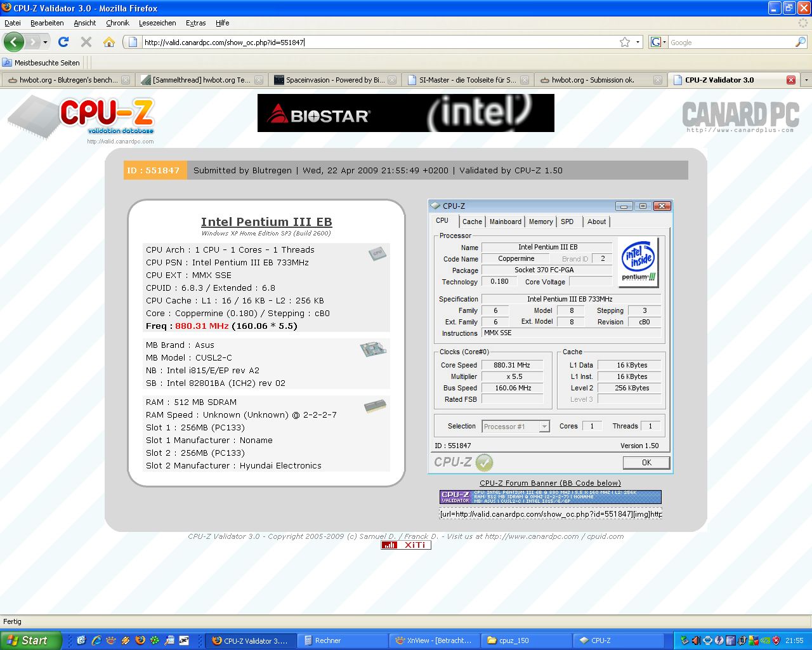Image resolution: width=812 pixels, height=650 pixels.
Task: Click the OK button in CPU-Z panel
Action: click(x=646, y=463)
